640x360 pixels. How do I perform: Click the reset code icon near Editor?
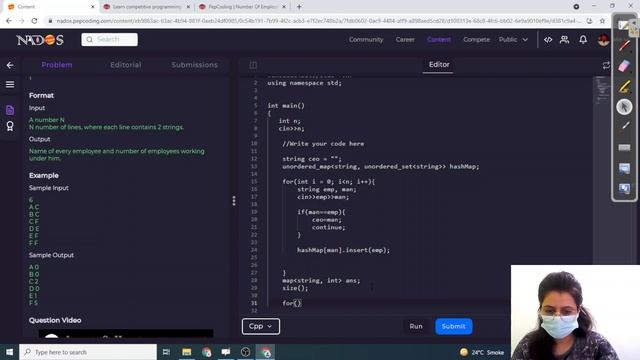[606, 65]
